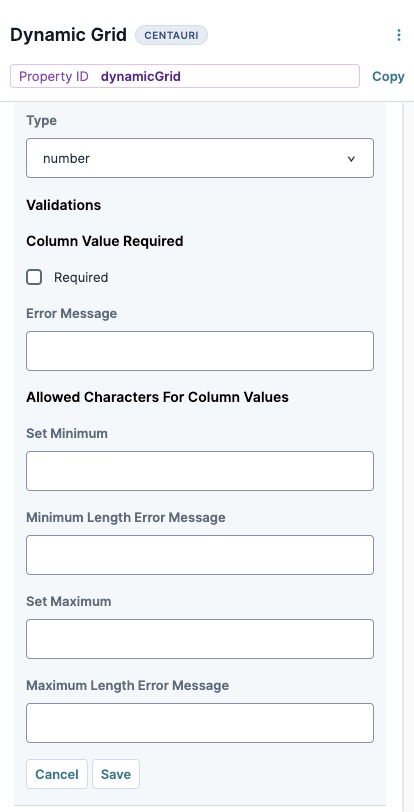The width and height of the screenshot is (414, 812).
Task: Click the Allowed Characters For Column Values heading
Action: click(158, 397)
